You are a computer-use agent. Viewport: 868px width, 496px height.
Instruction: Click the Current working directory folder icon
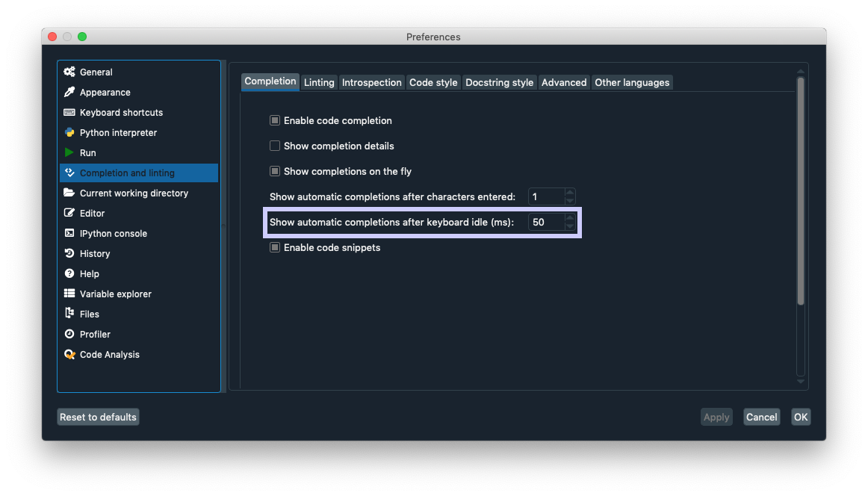[x=69, y=193]
